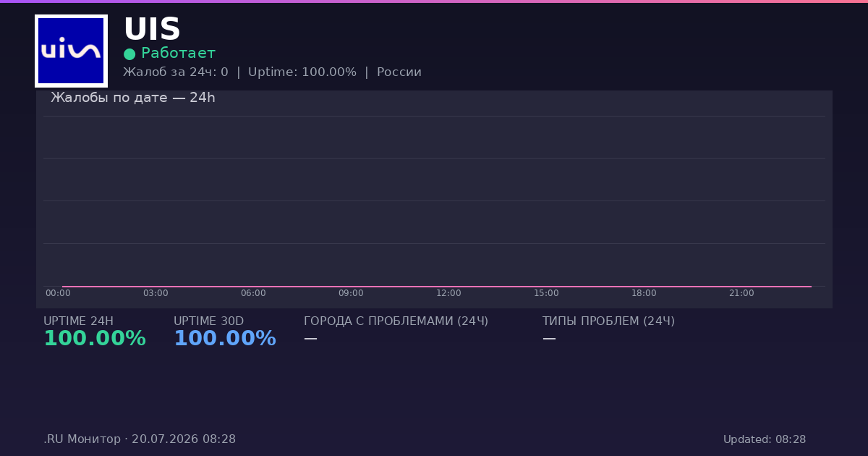The width and height of the screenshot is (868, 456).
Task: Click the 12:00 axis label
Action: [x=448, y=293]
